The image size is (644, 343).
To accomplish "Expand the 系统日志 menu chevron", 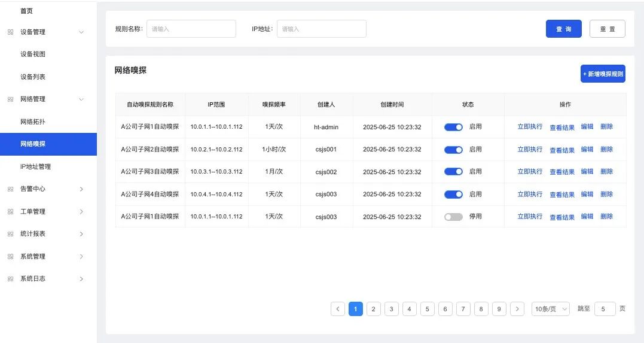I will coord(81,279).
